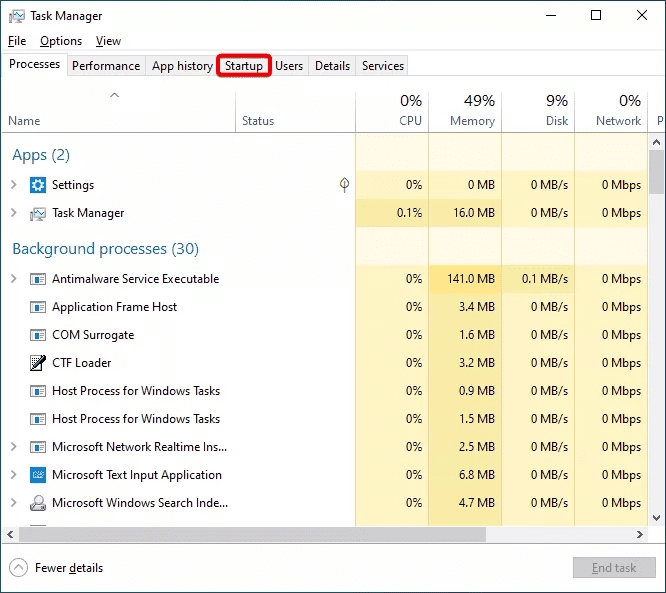666x593 pixels.
Task: Click the 141.0 MB memory cell
Action: click(x=465, y=279)
